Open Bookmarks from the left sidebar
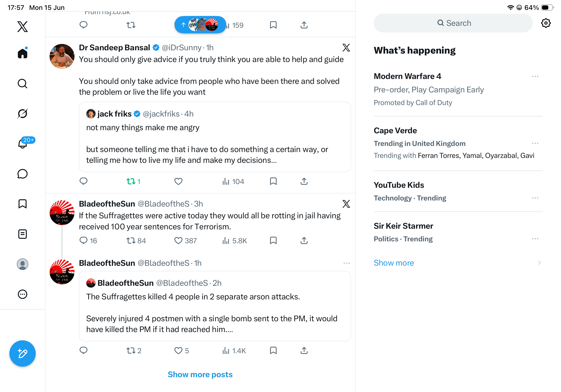This screenshot has height=392, width=561. [x=23, y=204]
